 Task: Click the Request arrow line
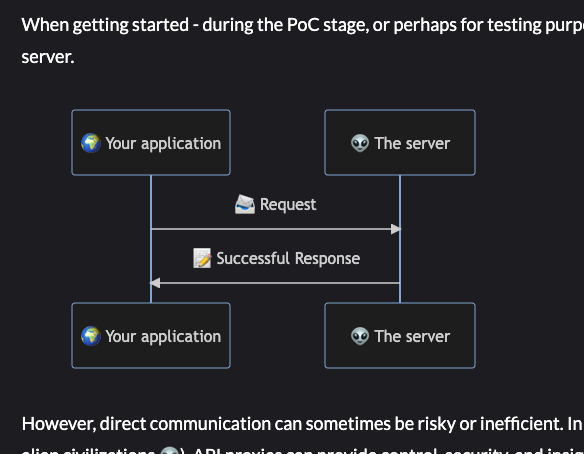[x=272, y=229]
